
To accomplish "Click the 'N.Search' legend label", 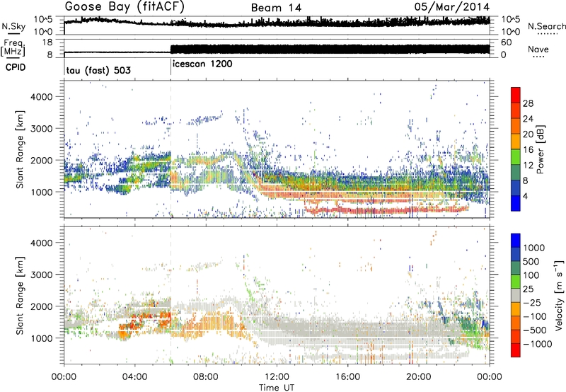I will point(547,26).
